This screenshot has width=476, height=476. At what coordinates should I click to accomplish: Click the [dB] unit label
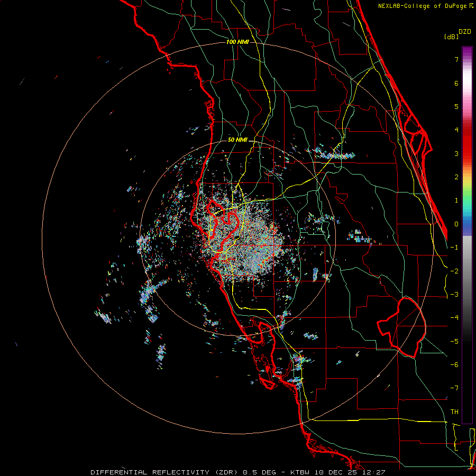click(x=452, y=36)
